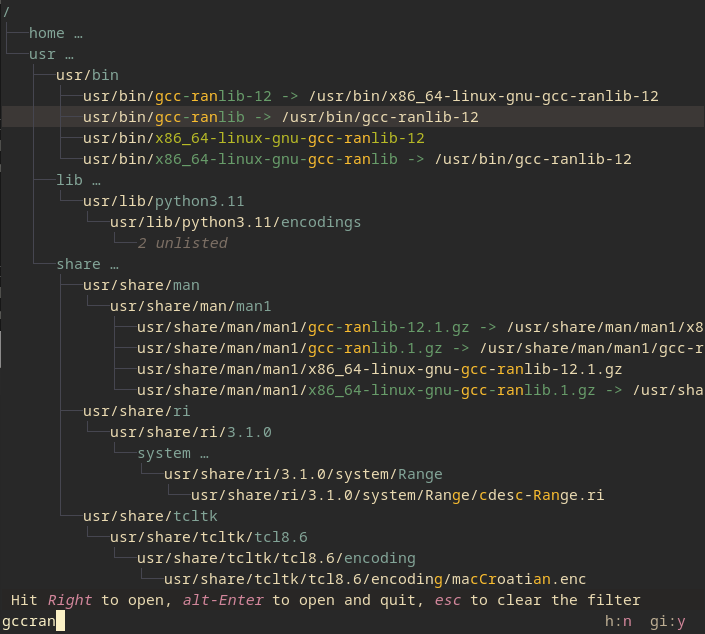Click symlink target /usr/bin/x86_64-linux-gnu-gcc-ranlib-12

tap(483, 96)
